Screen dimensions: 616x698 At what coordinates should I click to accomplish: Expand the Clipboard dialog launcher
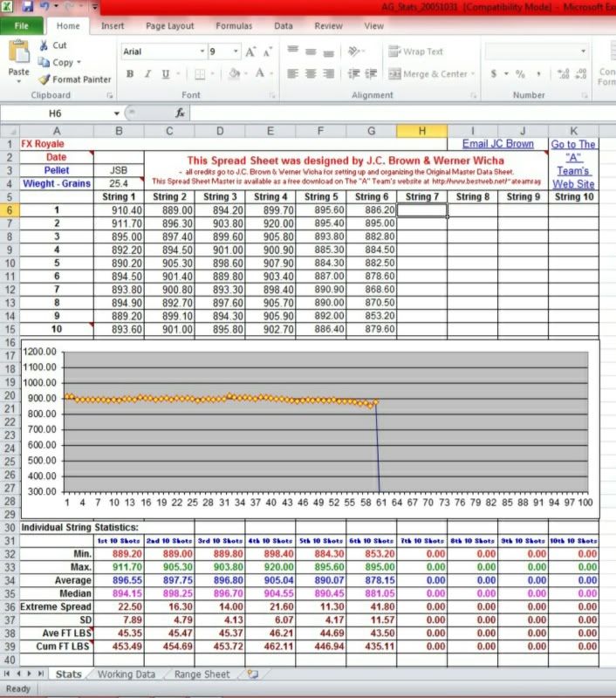pos(109,95)
